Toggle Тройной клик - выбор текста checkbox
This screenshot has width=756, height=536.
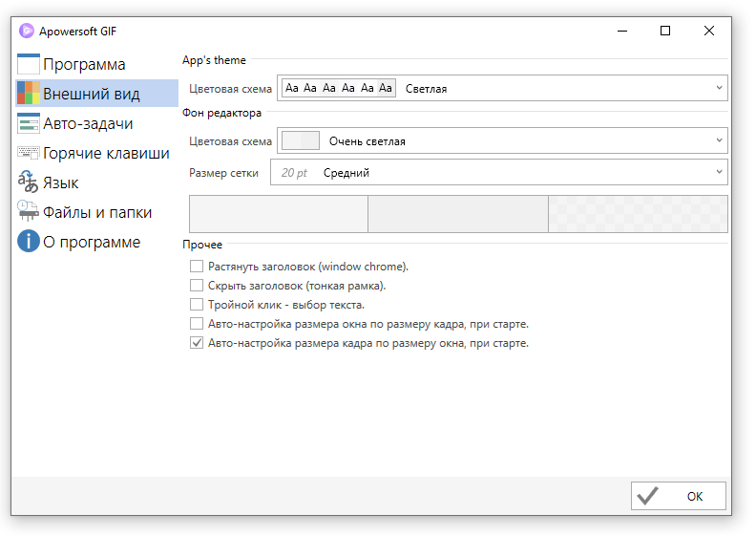[x=197, y=305]
